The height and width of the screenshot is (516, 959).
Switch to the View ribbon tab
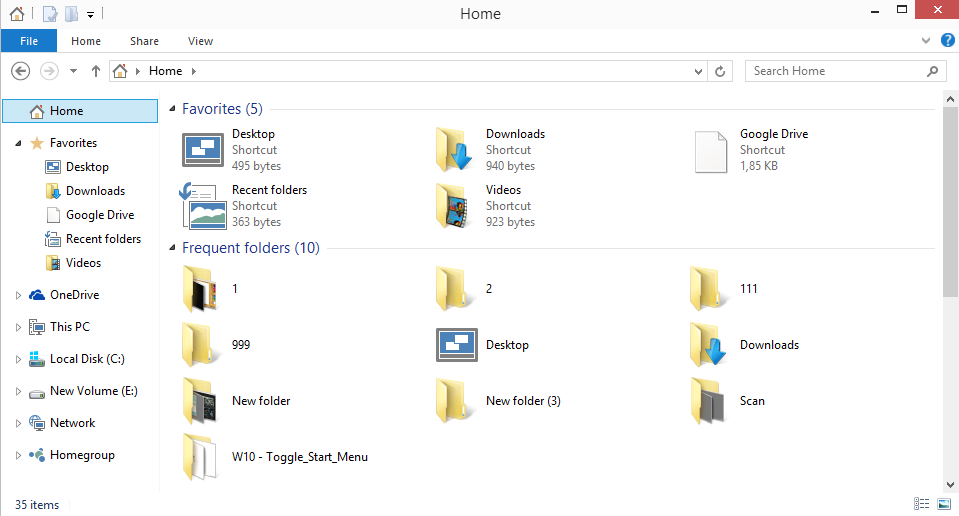pyautogui.click(x=200, y=41)
